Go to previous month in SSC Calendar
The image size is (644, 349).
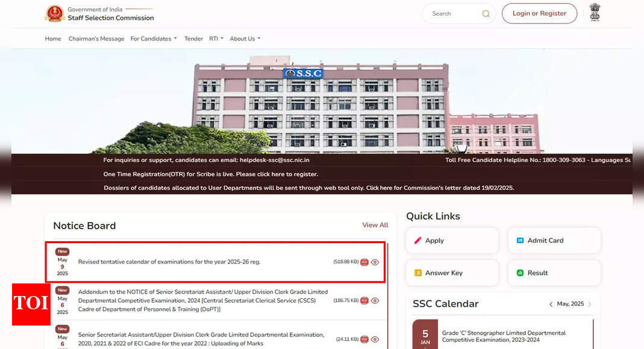point(551,304)
